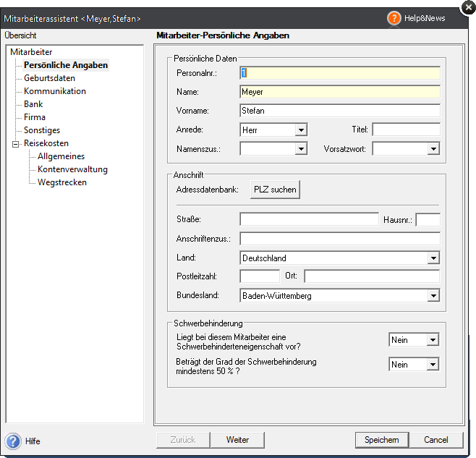
Task: Open the Namenszus. dropdown
Action: (x=301, y=149)
